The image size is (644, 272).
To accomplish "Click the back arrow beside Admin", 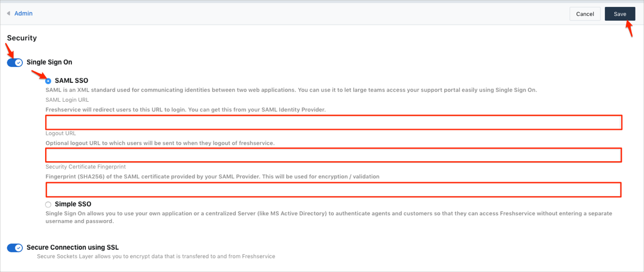I will 9,14.
